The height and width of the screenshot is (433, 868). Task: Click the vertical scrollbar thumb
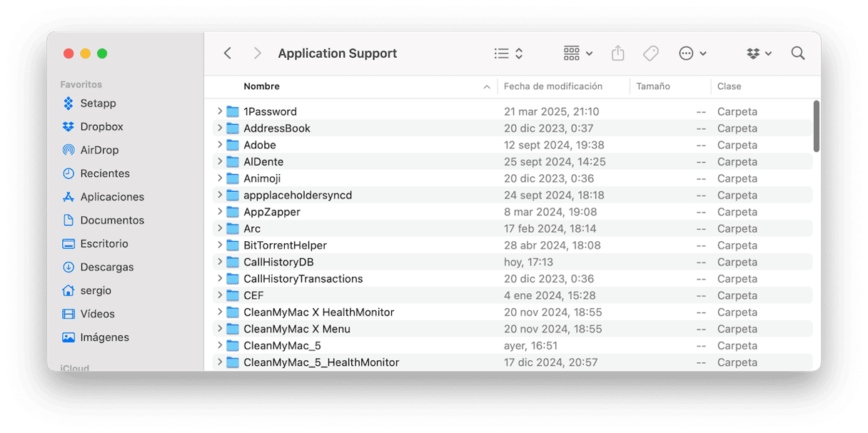pos(817,126)
